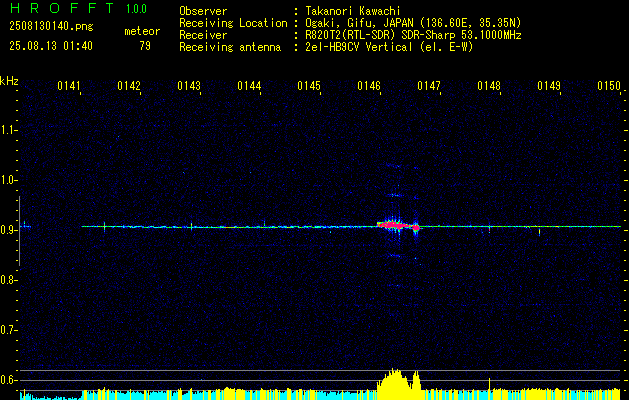
Task: Click the Observer label
Action: coord(203,11)
